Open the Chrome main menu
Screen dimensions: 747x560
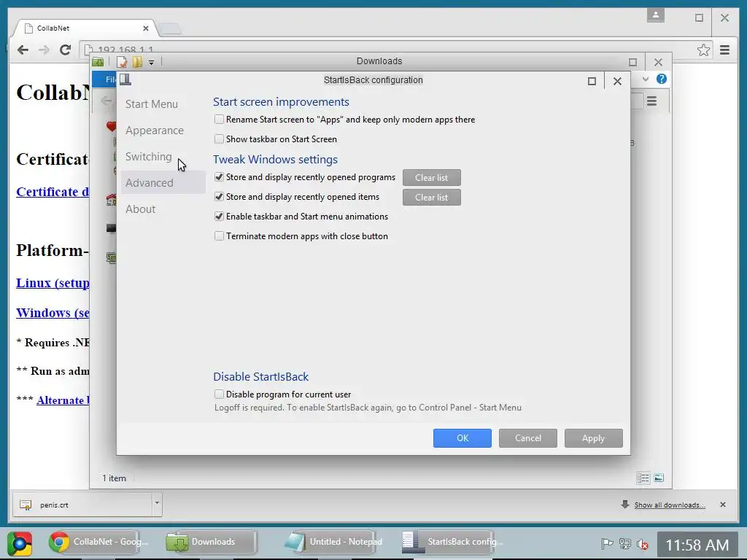pyautogui.click(x=724, y=50)
